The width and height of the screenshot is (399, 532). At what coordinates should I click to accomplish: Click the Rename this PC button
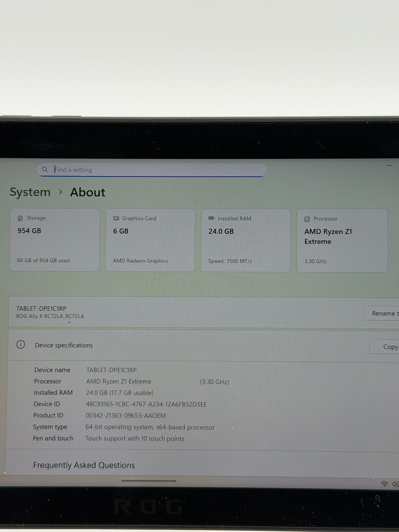tap(382, 313)
